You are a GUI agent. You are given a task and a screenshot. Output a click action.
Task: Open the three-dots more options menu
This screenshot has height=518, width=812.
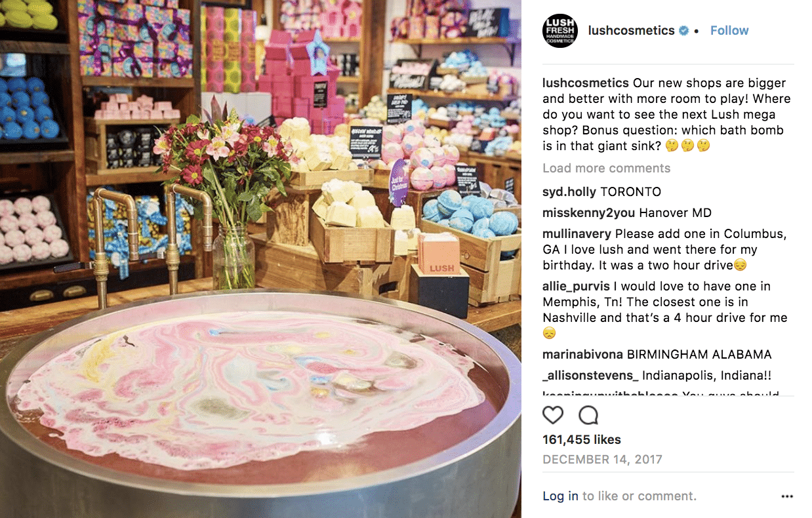point(787,496)
